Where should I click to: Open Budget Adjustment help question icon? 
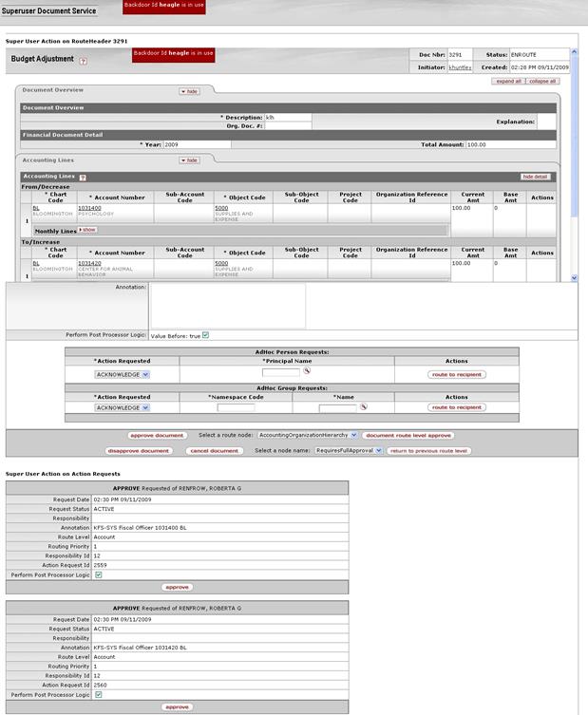point(83,61)
